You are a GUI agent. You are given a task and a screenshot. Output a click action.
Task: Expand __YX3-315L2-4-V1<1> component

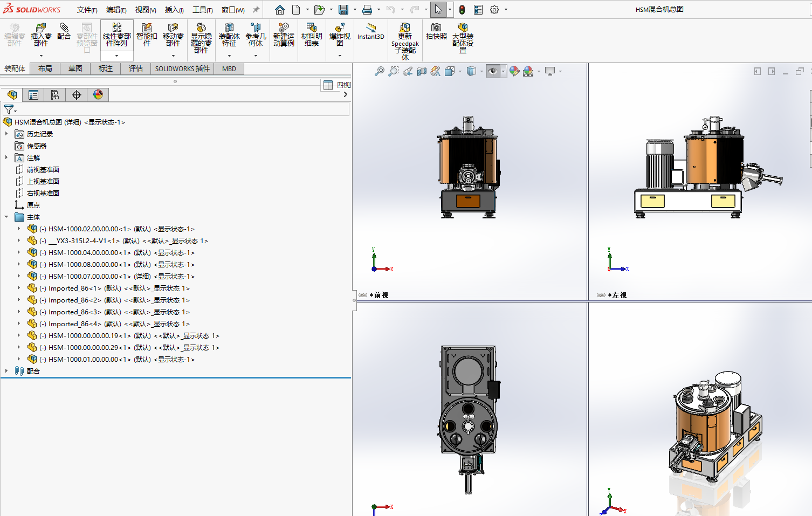click(19, 240)
